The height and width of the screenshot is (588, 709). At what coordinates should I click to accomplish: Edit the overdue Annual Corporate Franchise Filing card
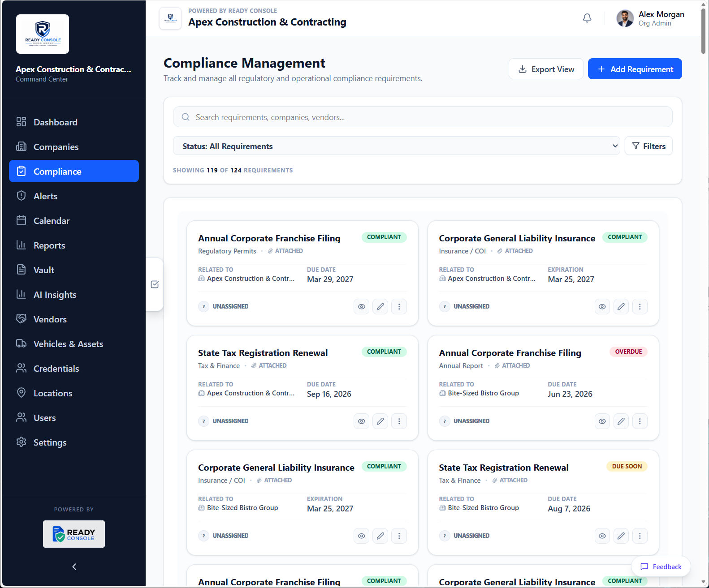[621, 421]
